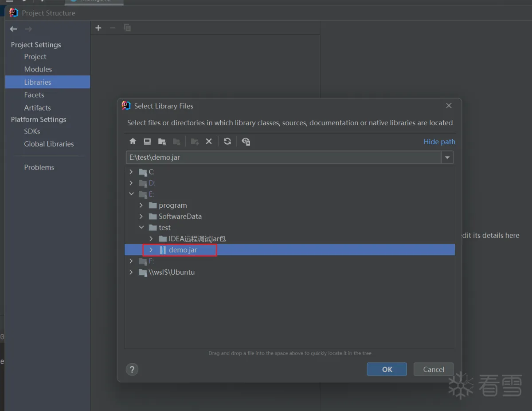
Task: Select the \\wsl$\Ubuntu label
Action: [172, 272]
